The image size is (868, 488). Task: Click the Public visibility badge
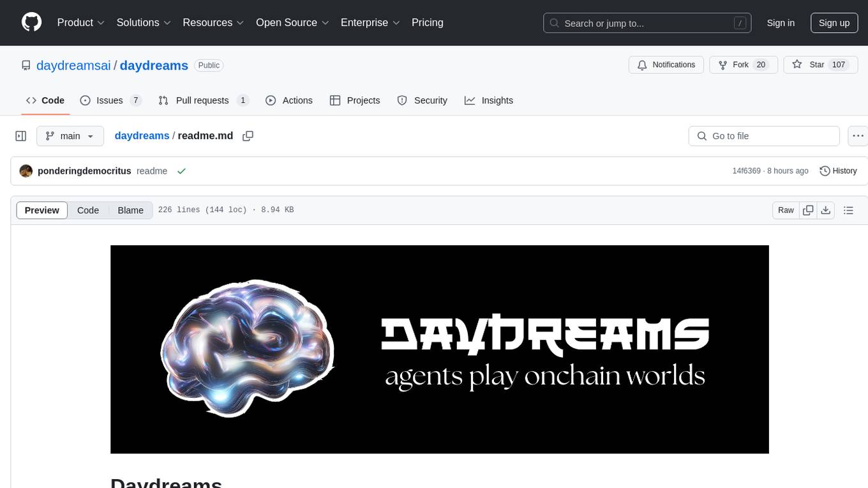(x=209, y=65)
